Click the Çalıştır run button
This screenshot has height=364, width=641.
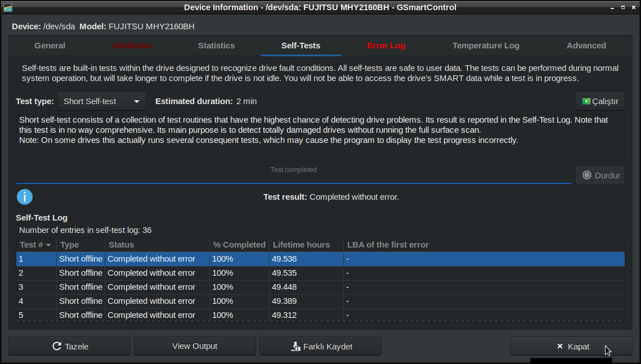pos(600,101)
